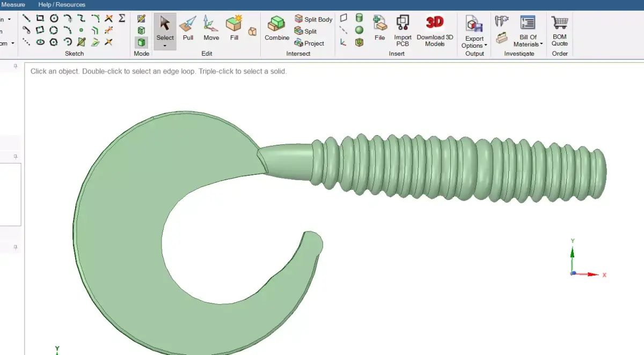644x355 pixels.
Task: Toggle Solid mode in the Mode group
Action: 141,42
